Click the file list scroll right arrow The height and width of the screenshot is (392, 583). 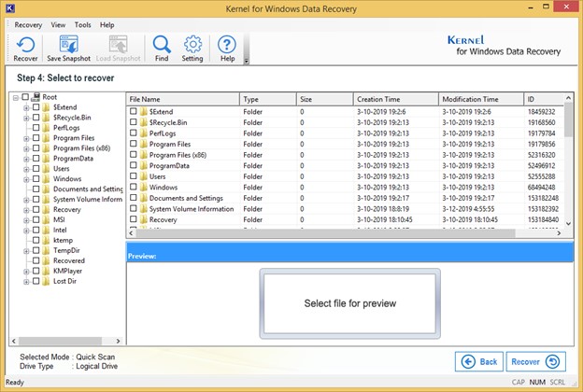coord(559,233)
